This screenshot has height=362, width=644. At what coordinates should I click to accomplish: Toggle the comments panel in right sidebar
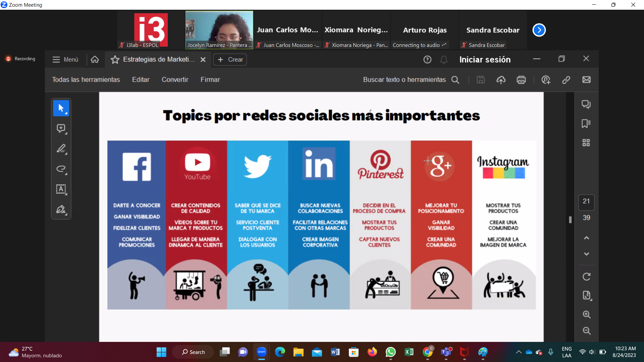pyautogui.click(x=586, y=104)
